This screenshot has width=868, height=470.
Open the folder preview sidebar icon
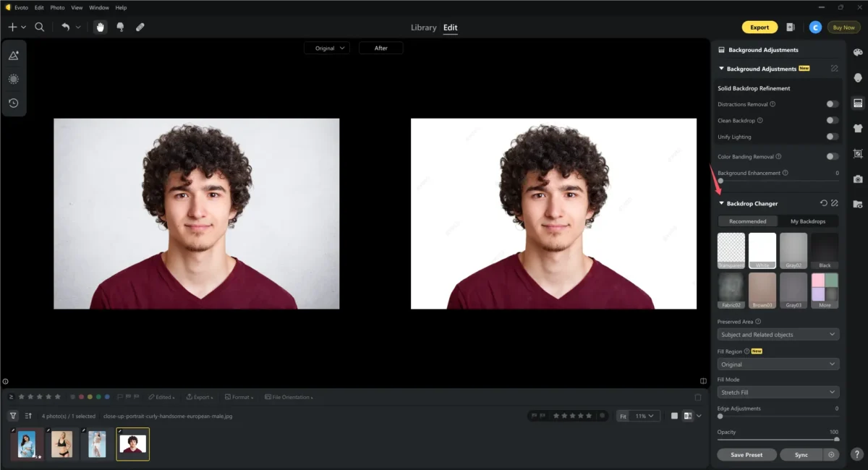coord(858,204)
